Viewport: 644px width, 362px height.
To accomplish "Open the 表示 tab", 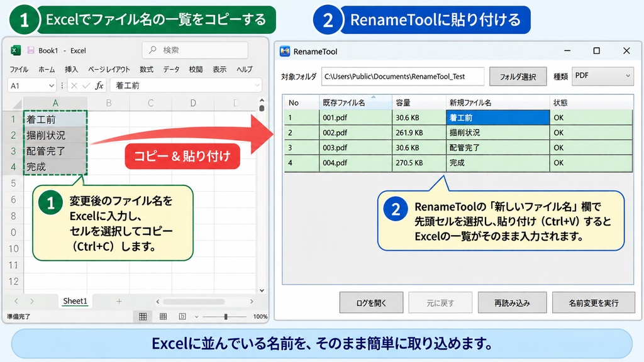I will (x=219, y=69).
